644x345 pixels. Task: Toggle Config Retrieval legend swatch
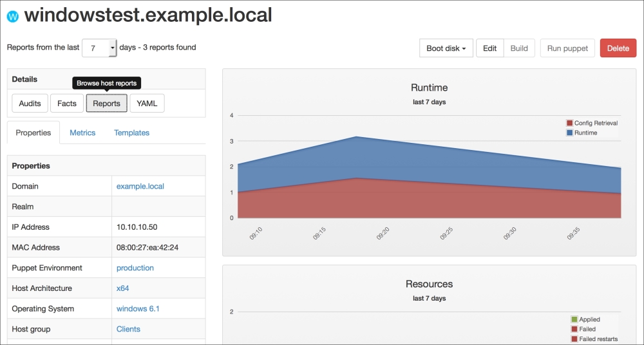tap(569, 123)
